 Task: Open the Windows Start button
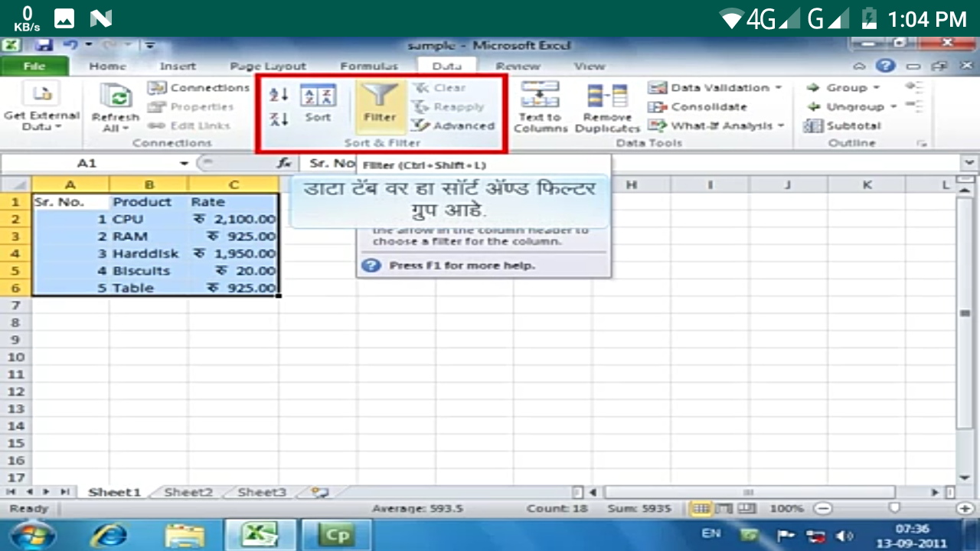33,535
